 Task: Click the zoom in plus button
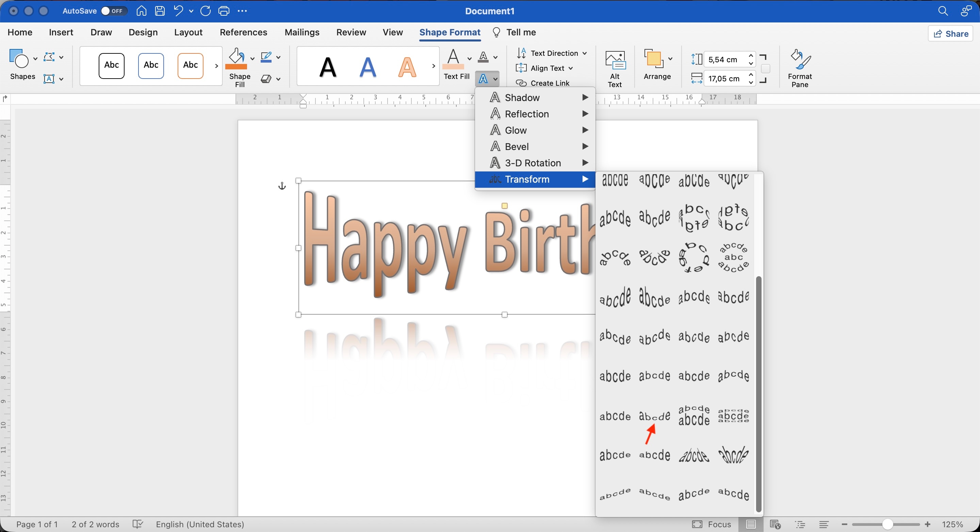[x=928, y=525]
